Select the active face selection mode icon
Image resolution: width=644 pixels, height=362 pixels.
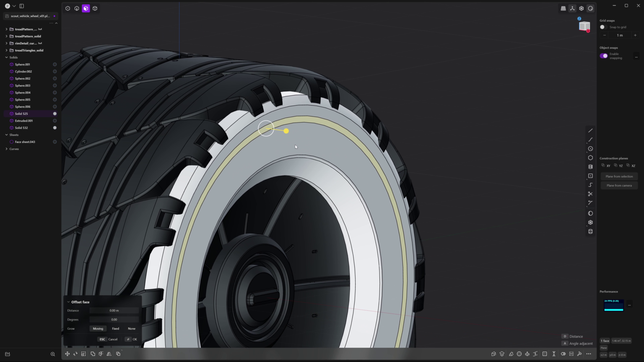click(x=86, y=8)
